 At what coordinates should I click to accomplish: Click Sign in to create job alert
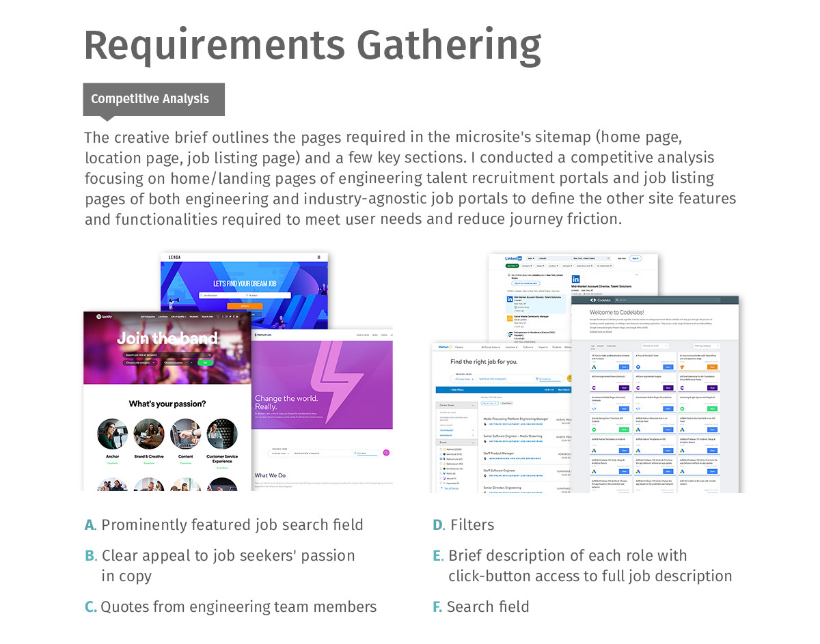(525, 283)
